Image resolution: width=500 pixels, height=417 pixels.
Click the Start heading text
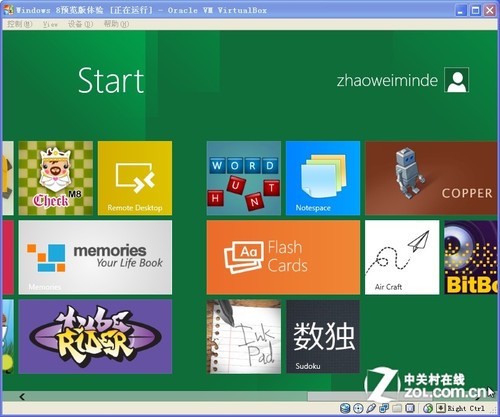pyautogui.click(x=111, y=80)
